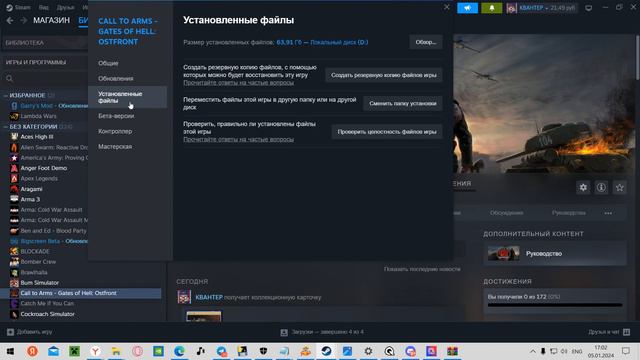The image size is (640, 360).
Task: Open game settings gear icon
Action: tap(583, 187)
